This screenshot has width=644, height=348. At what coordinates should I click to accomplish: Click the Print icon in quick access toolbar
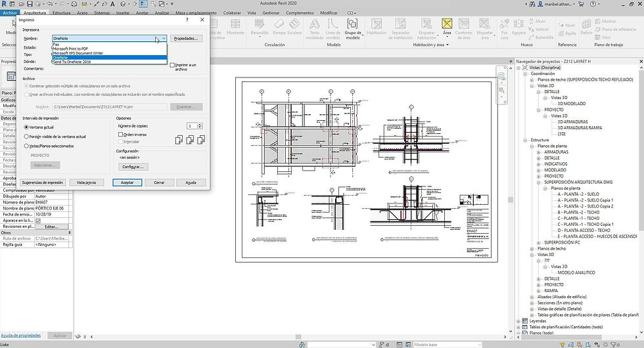click(x=74, y=4)
